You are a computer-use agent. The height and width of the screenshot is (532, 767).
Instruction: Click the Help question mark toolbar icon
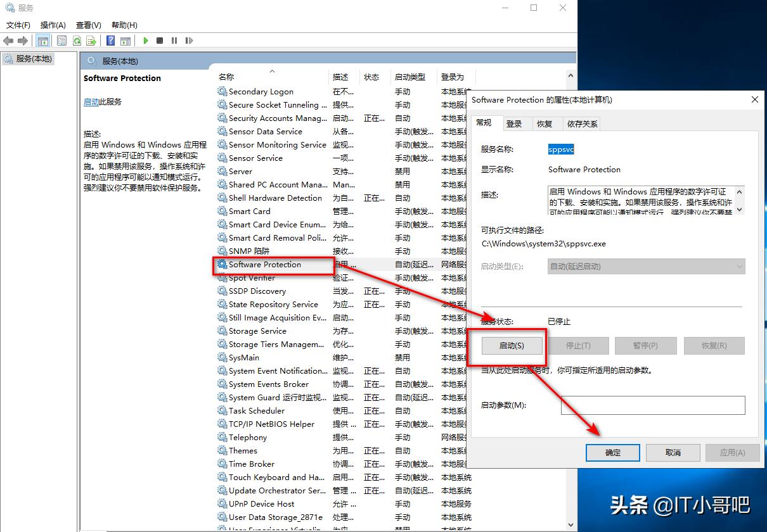coord(109,41)
